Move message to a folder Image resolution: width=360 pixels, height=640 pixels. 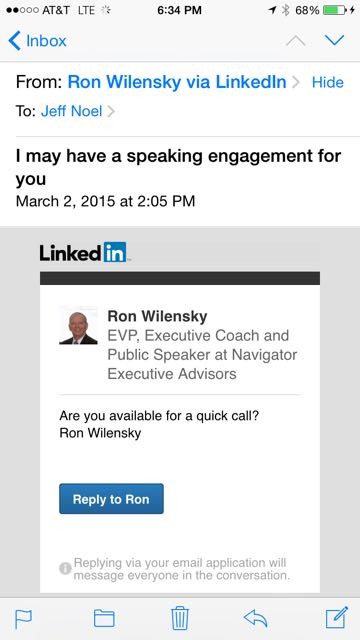click(104, 618)
